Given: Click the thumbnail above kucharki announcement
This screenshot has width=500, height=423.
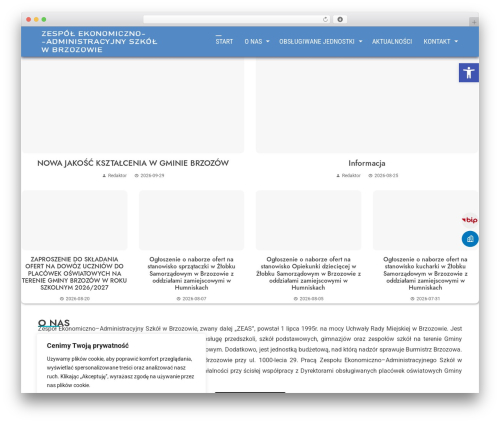Looking at the screenshot, I should (x=426, y=220).
